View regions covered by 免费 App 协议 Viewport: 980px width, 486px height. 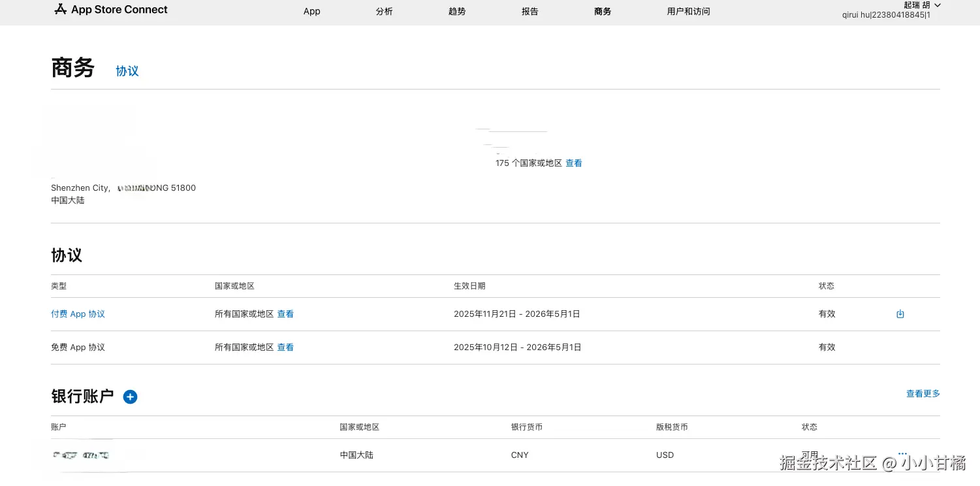[x=285, y=347]
